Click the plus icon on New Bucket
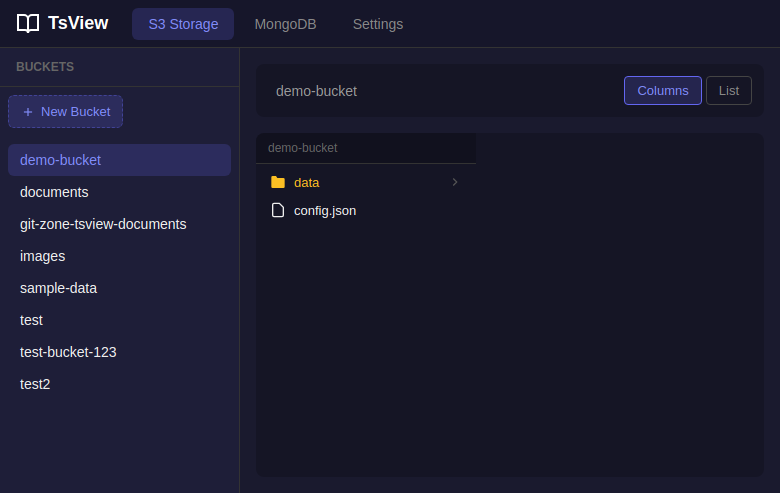780x493 pixels. pyautogui.click(x=28, y=112)
